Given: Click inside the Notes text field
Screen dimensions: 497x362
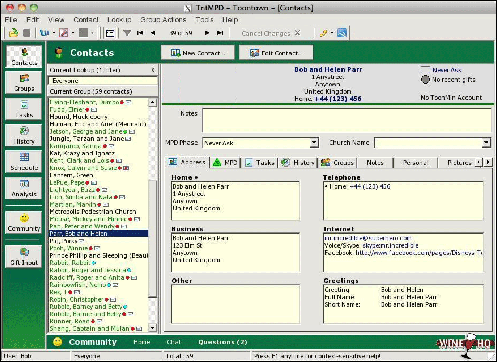Looking at the screenshot, I should [346, 120].
